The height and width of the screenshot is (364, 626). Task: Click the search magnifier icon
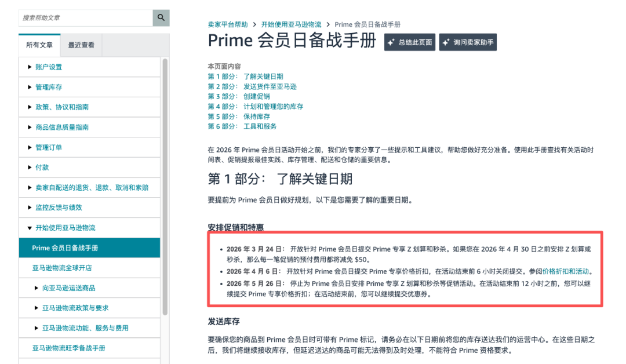[161, 18]
